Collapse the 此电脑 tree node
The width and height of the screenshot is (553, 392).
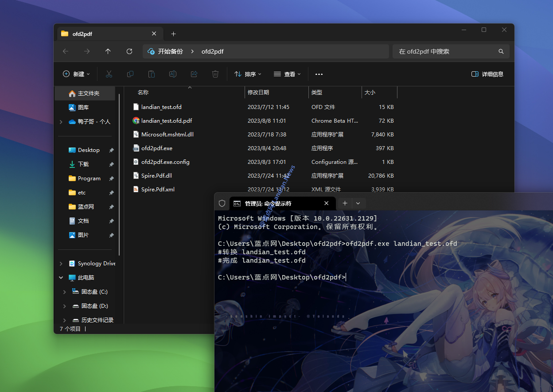tap(61, 278)
